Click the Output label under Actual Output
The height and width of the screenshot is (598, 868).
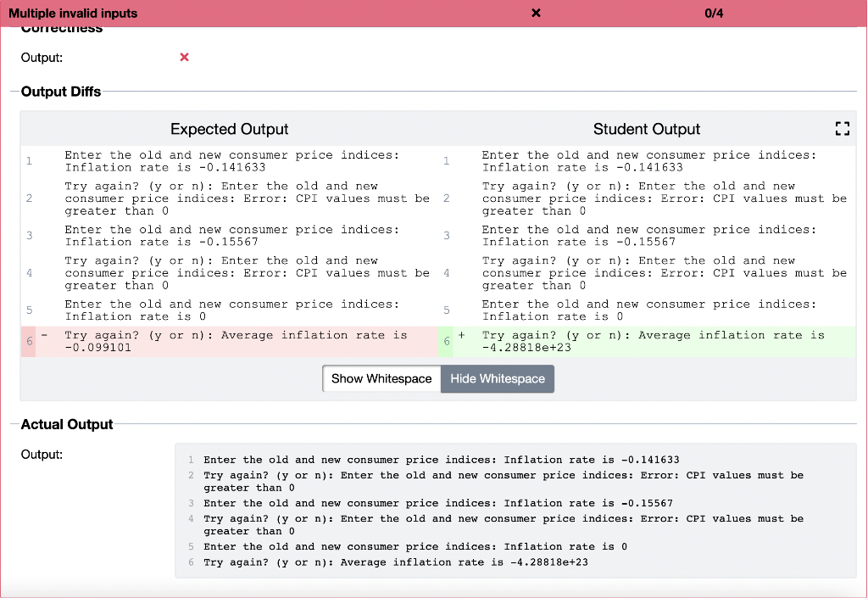(x=42, y=455)
